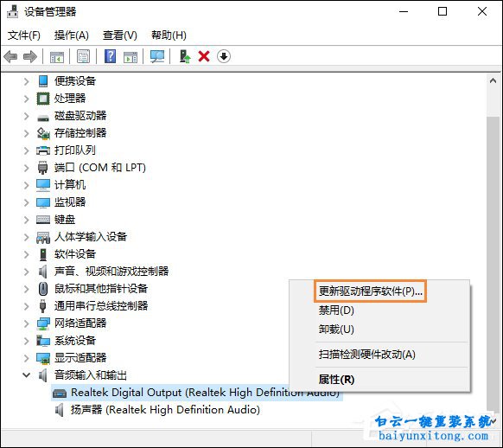Click the Scan for hardware changes monitor icon
This screenshot has height=448, width=503.
tap(157, 57)
